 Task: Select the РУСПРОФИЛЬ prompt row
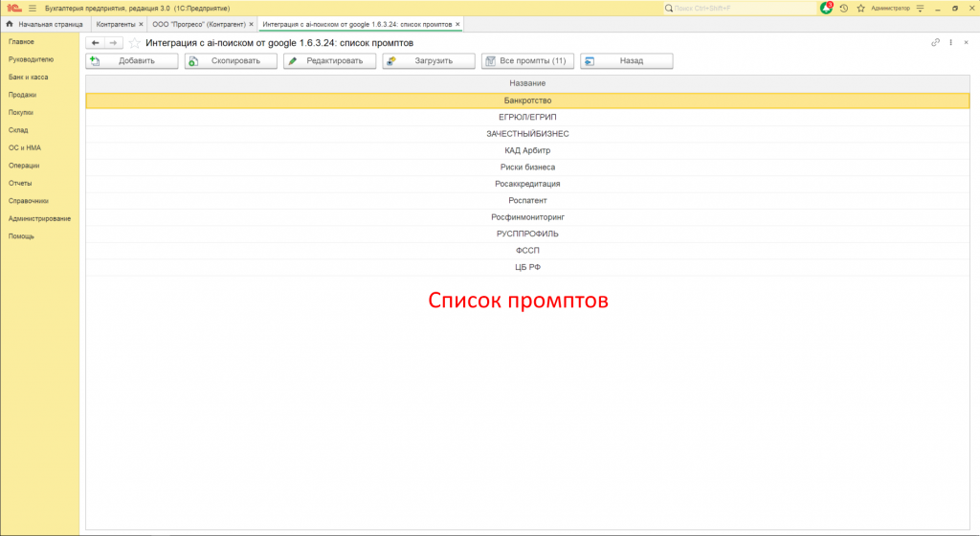[x=527, y=234]
